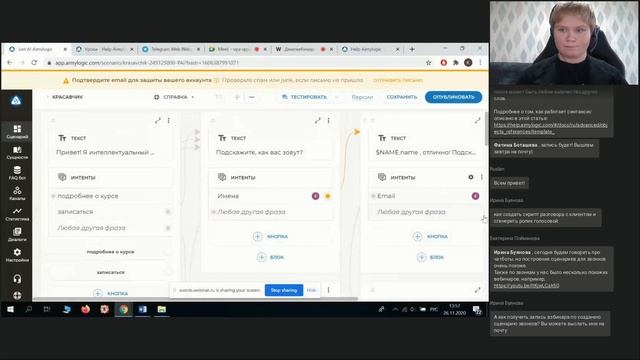Click Hide on the sharing bar
Screen dimensions: 640x360
click(x=311, y=290)
